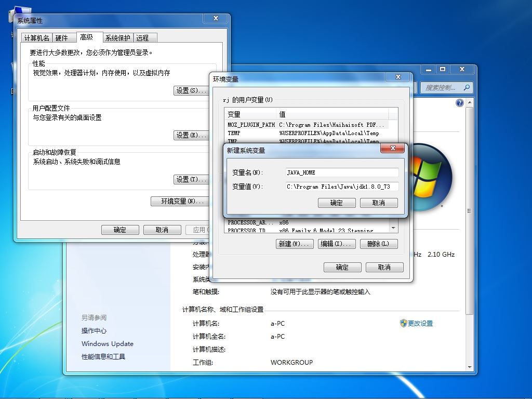This screenshot has height=399, width=532.
Task: Open the 操作中心 link
Action: coord(94,331)
